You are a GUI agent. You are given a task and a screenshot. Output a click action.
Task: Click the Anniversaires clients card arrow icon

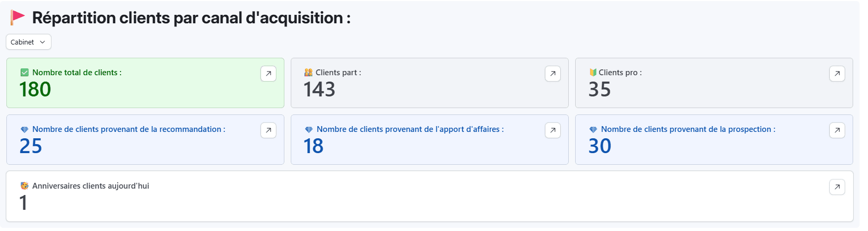click(837, 187)
